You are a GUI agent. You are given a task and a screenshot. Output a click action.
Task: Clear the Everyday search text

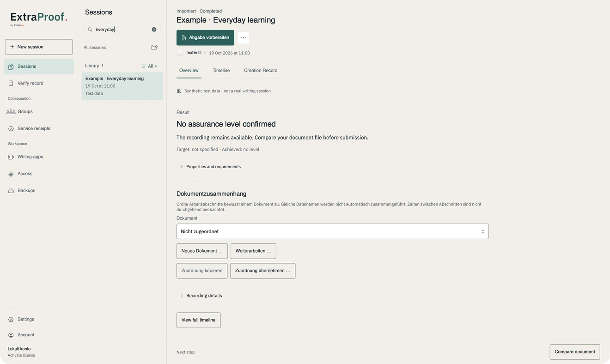click(154, 30)
